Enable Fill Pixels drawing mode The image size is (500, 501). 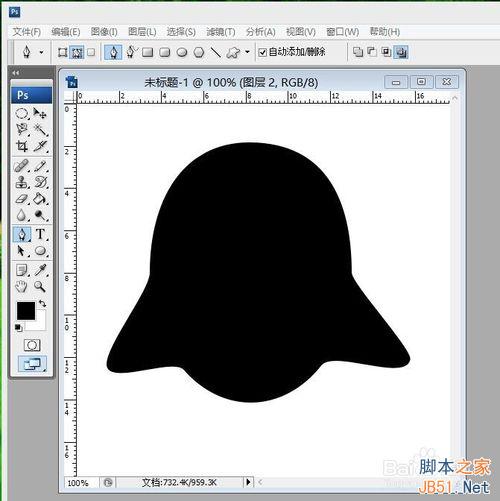click(91, 52)
